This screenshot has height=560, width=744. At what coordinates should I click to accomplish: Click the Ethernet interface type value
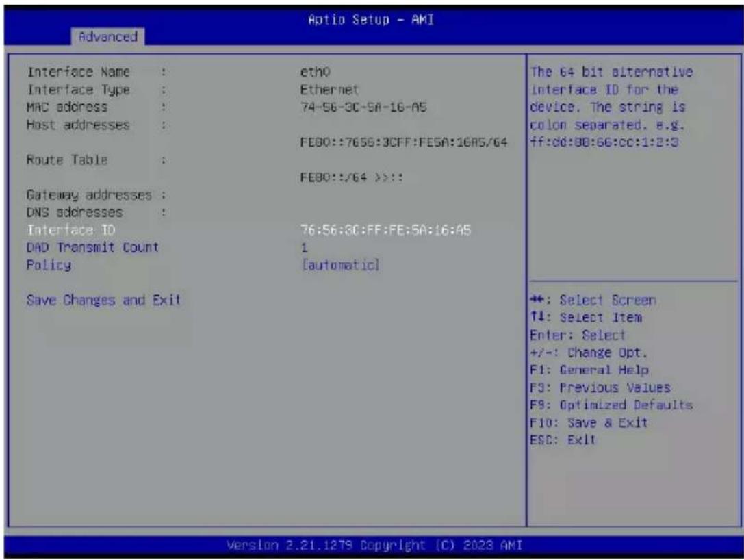click(329, 90)
